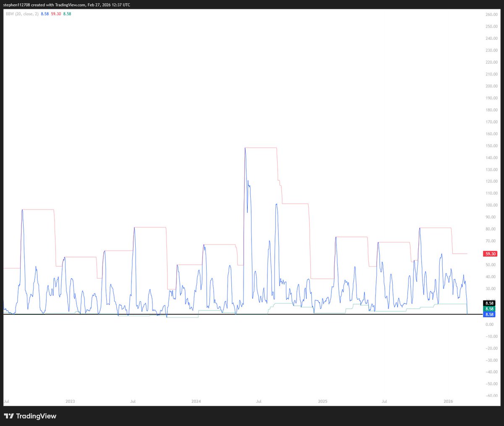This screenshot has width=504, height=426.
Task: Click the -10.00 label on price scale
Action: (491, 337)
